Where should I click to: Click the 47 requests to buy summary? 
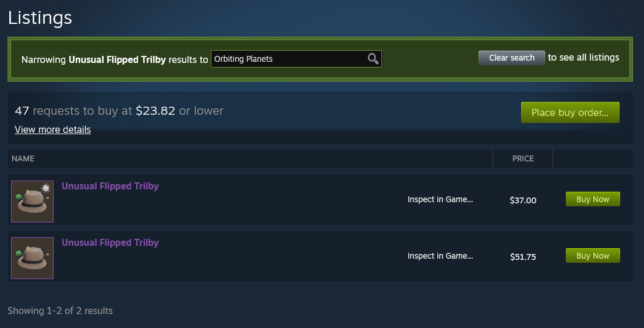point(119,111)
